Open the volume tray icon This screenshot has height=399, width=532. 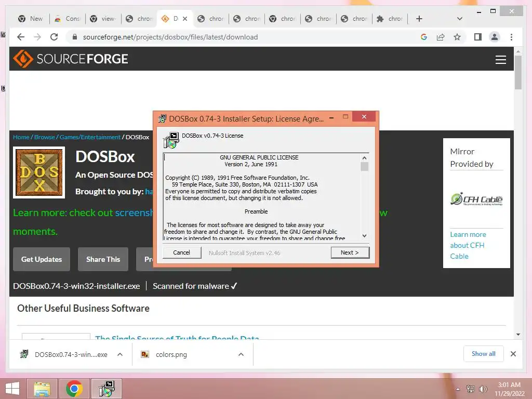coord(483,389)
